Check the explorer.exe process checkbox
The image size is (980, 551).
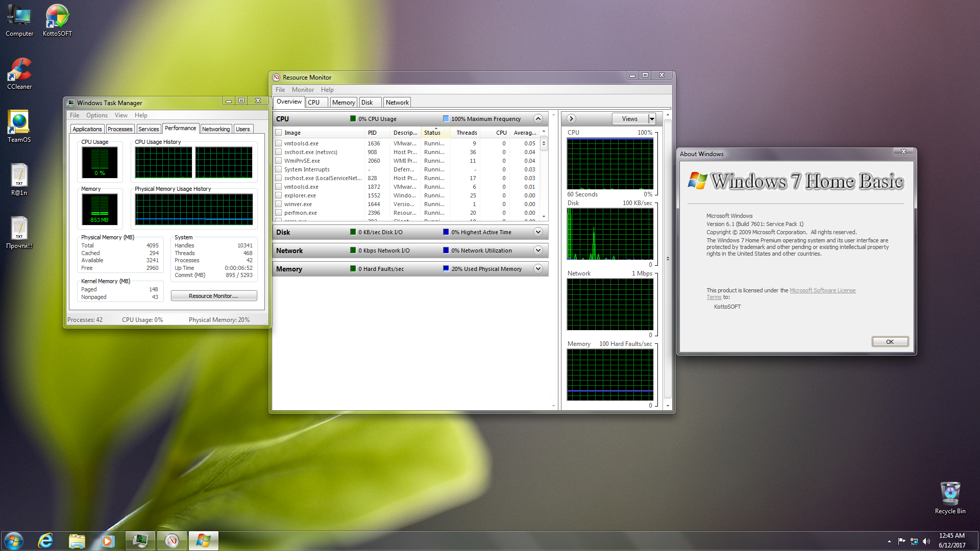279,195
